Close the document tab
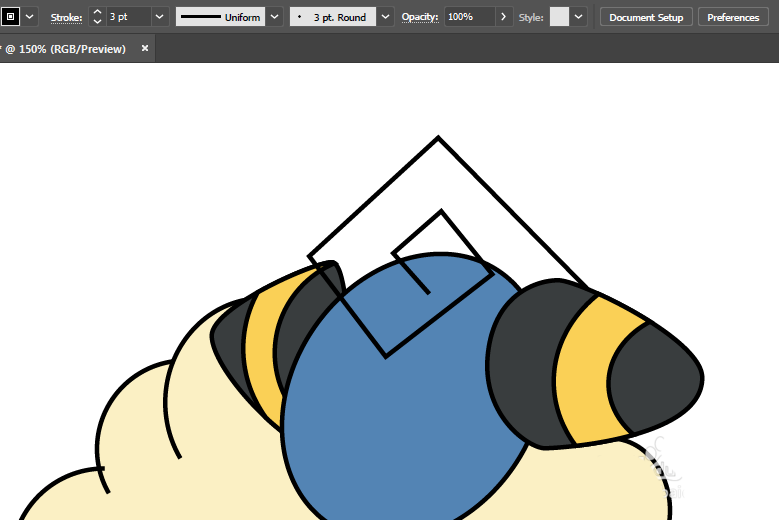779x520 pixels. click(x=145, y=48)
